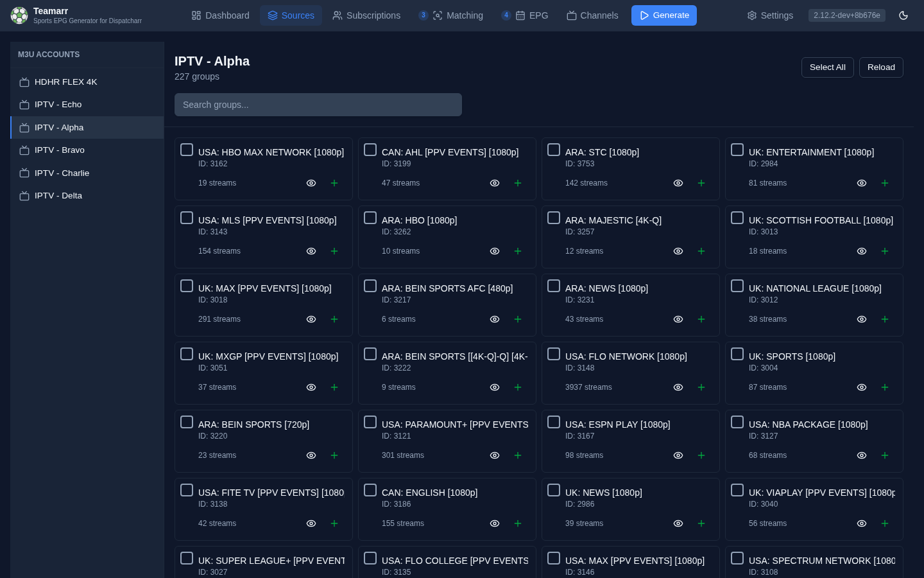
Task: Go to Subscriptions tab
Action: [366, 15]
